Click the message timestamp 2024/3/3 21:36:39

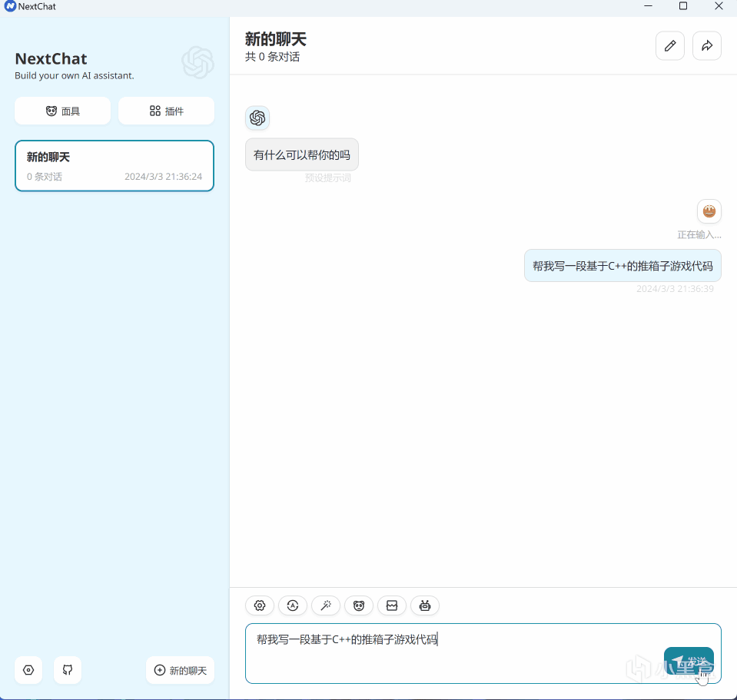675,289
